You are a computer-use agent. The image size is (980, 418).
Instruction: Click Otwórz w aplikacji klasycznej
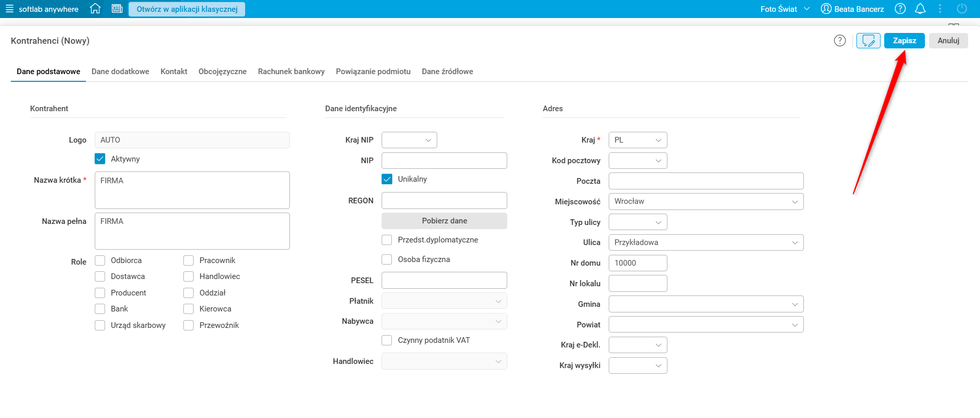click(x=187, y=9)
